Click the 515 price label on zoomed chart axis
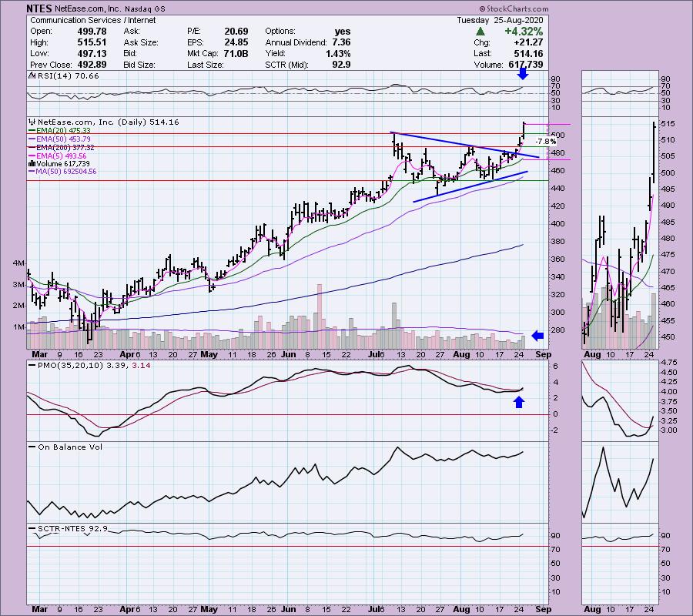Viewport: 693px width, 616px height. 668,124
